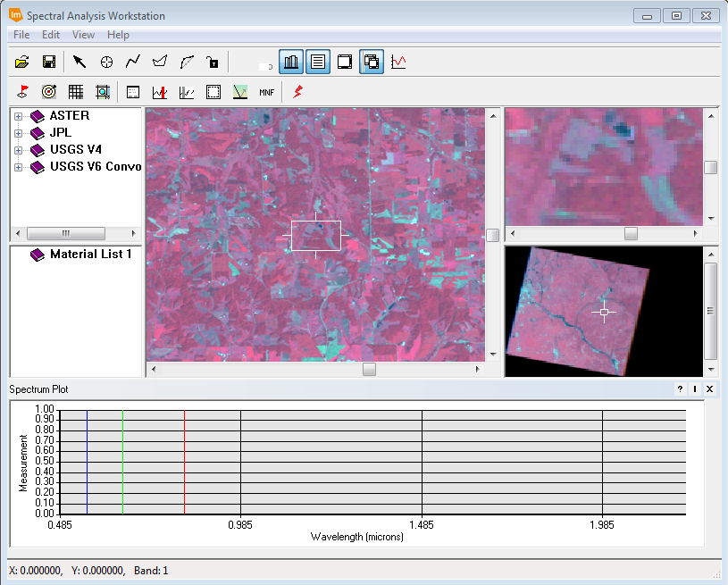Expand the USGS V6 Convo library node

click(x=18, y=167)
